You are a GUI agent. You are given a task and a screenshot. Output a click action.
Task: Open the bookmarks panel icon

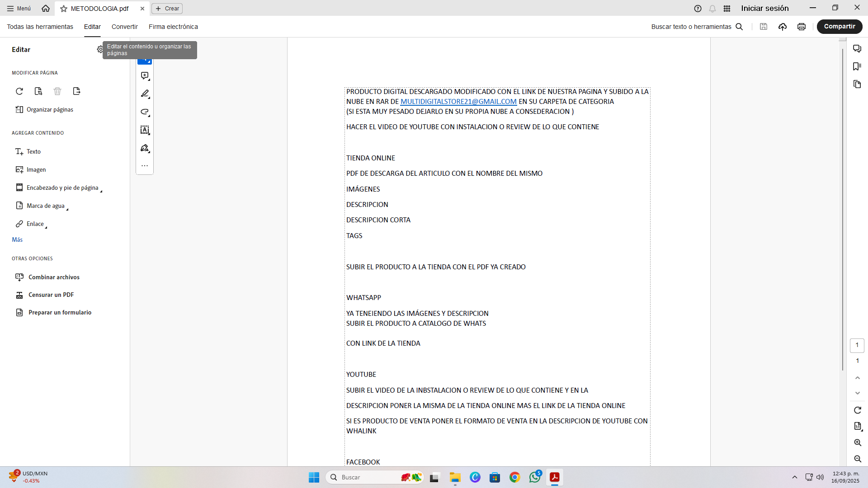857,66
